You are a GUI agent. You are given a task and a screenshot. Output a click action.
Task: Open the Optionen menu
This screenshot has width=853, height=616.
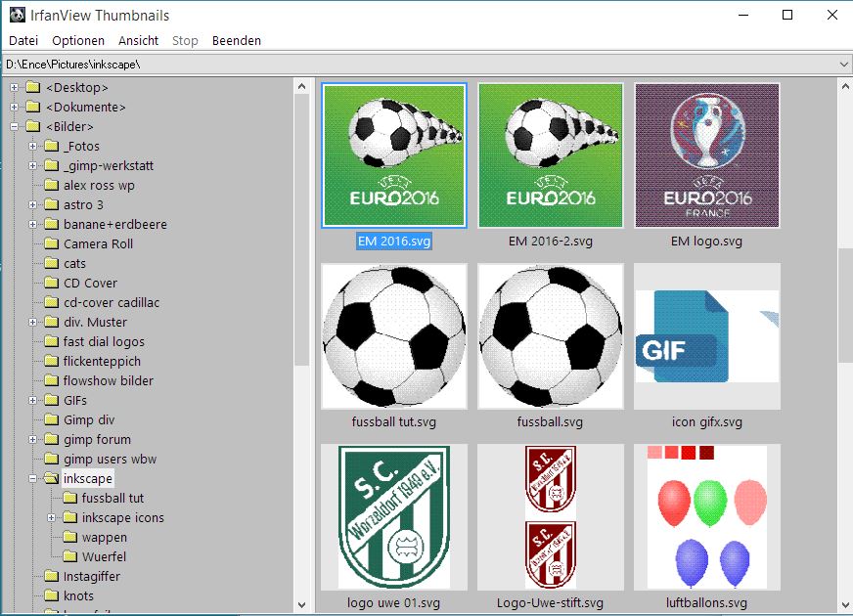coord(78,40)
